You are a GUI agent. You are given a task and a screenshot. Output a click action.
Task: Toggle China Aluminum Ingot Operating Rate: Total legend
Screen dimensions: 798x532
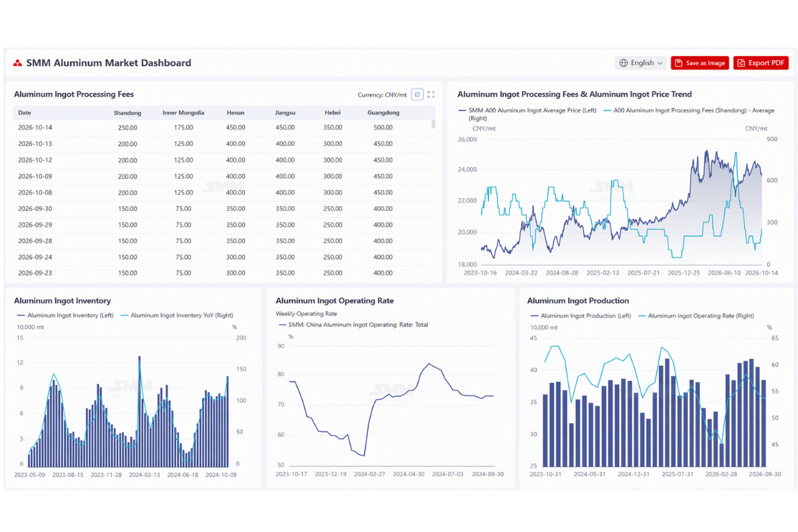pos(354,325)
